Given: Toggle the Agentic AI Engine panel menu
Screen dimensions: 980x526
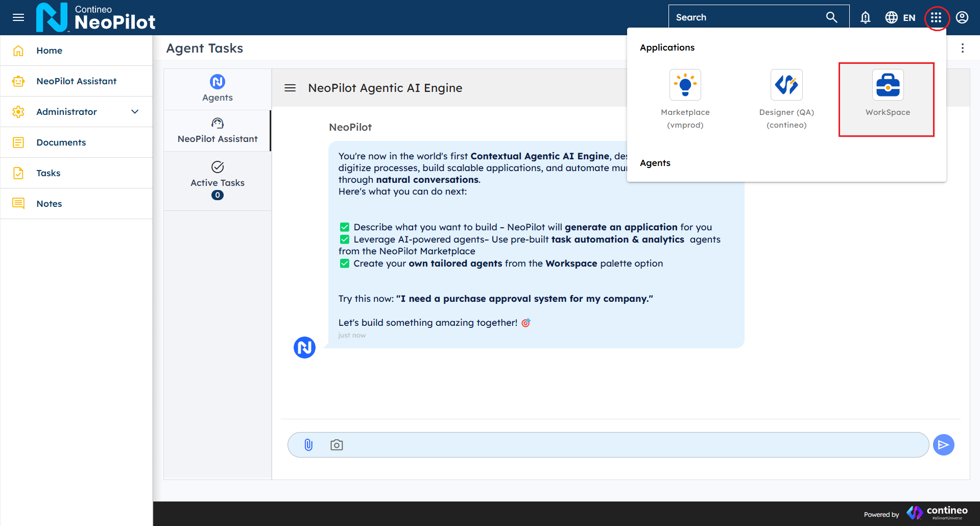Looking at the screenshot, I should [290, 88].
